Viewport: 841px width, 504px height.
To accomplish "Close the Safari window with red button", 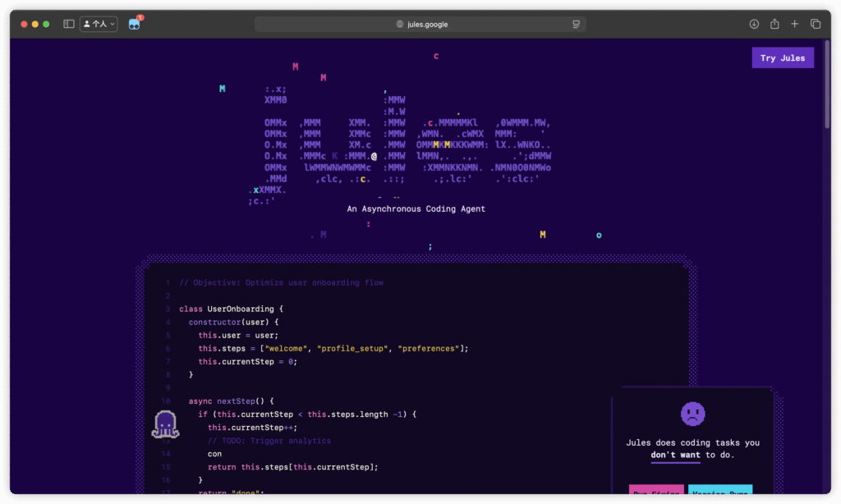I will 24,24.
